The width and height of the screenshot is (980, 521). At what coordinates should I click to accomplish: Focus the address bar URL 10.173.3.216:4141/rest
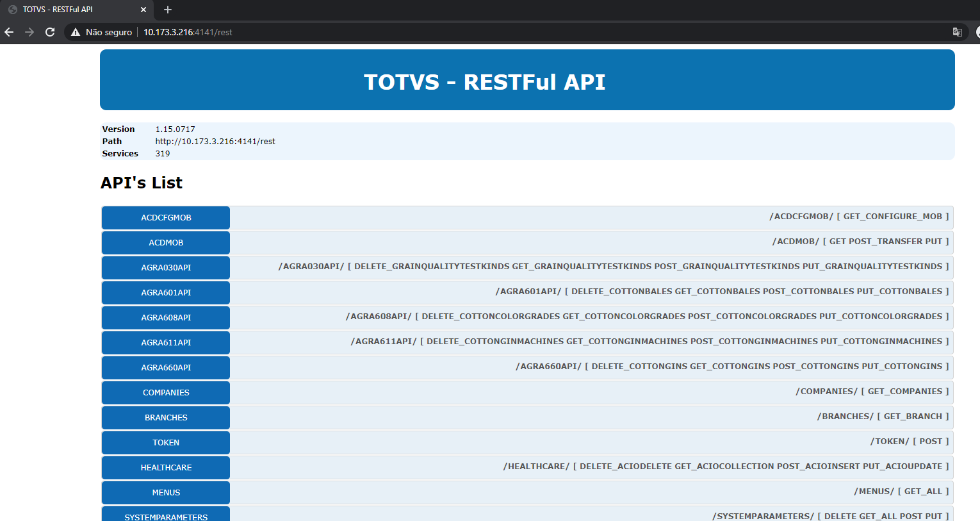pyautogui.click(x=188, y=32)
